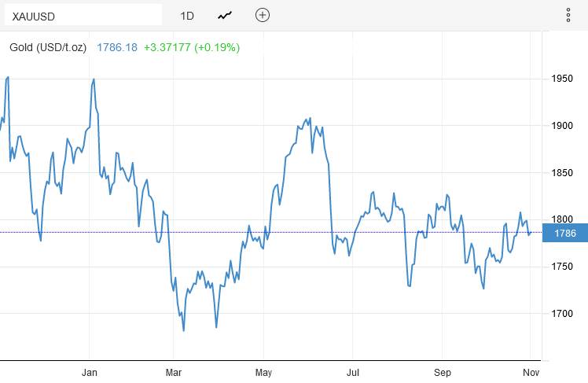Image resolution: width=588 pixels, height=383 pixels.
Task: Click the 1900 price axis label
Action: 562,126
